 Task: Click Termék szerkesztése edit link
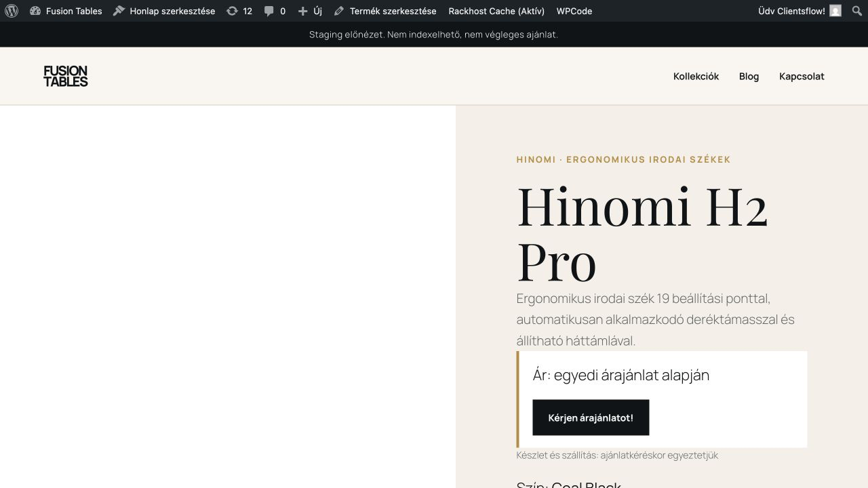385,11
